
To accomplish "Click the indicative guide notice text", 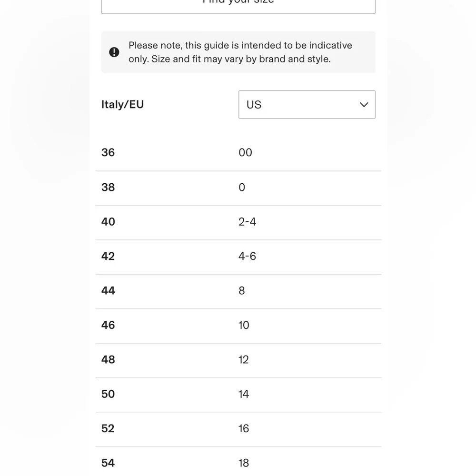I will (x=240, y=52).
